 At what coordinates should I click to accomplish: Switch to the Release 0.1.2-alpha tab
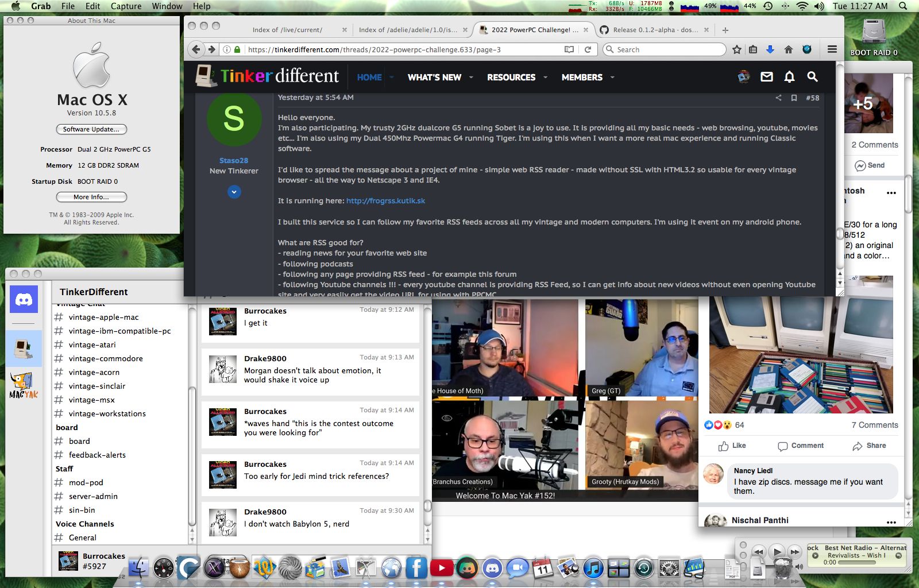pos(654,30)
